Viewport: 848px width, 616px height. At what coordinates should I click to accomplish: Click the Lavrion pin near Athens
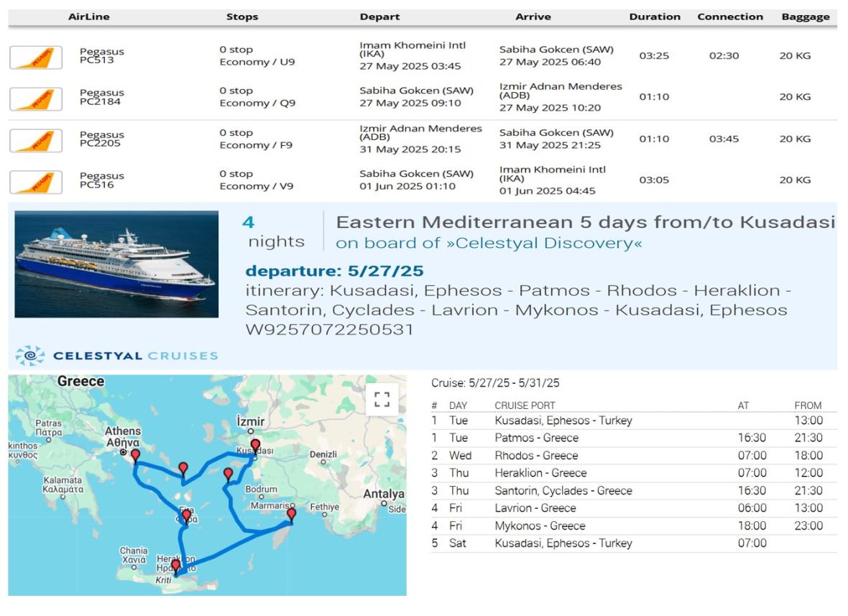pyautogui.click(x=135, y=455)
